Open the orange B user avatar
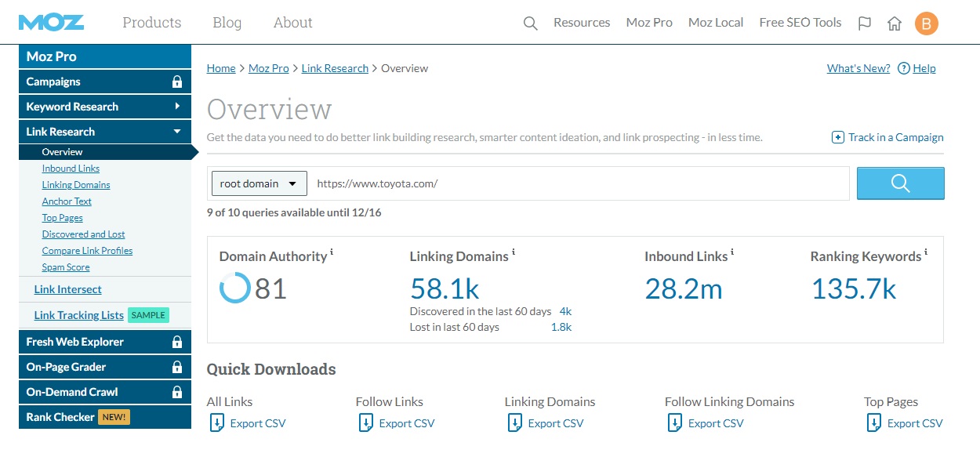Image resolution: width=980 pixels, height=457 pixels. tap(926, 23)
